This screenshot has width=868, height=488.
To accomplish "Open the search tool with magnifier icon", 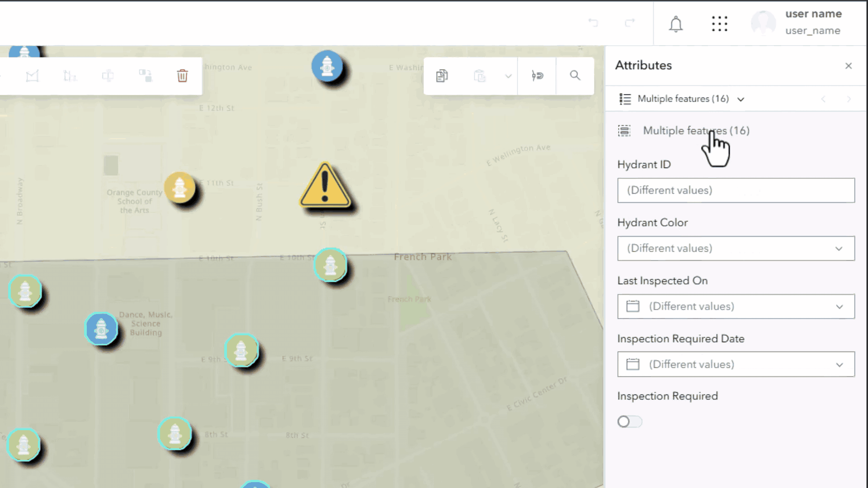I will [x=575, y=75].
